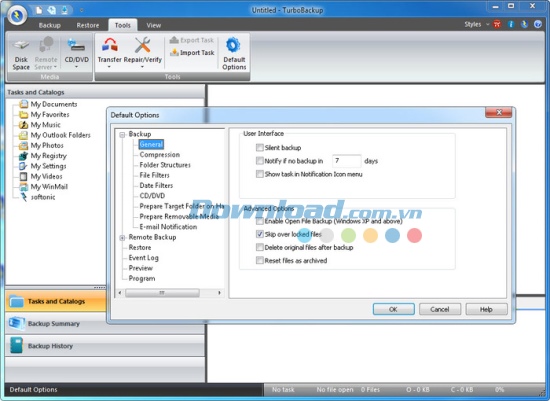The width and height of the screenshot is (550, 401).
Task: Select E-mail Notification in options tree
Action: pos(168,227)
